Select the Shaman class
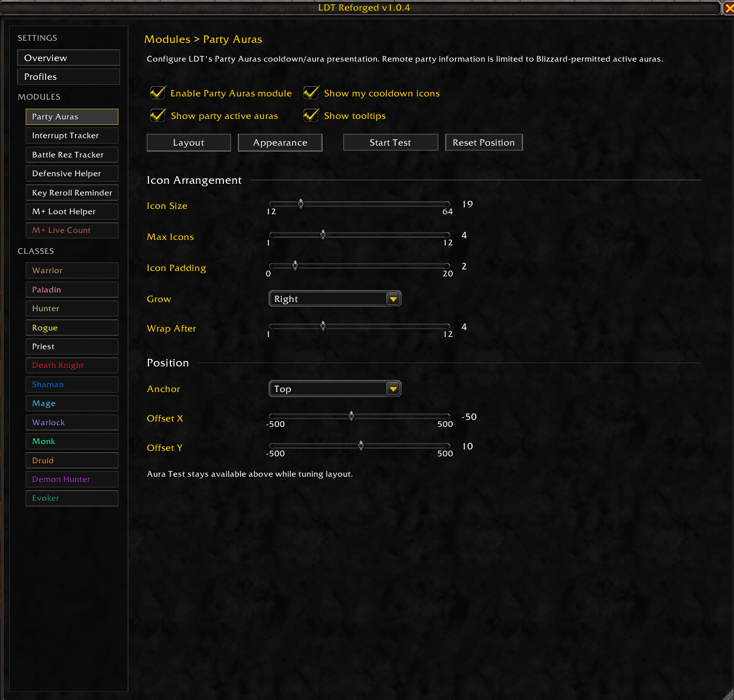Image resolution: width=734 pixels, height=700 pixels. 72,385
